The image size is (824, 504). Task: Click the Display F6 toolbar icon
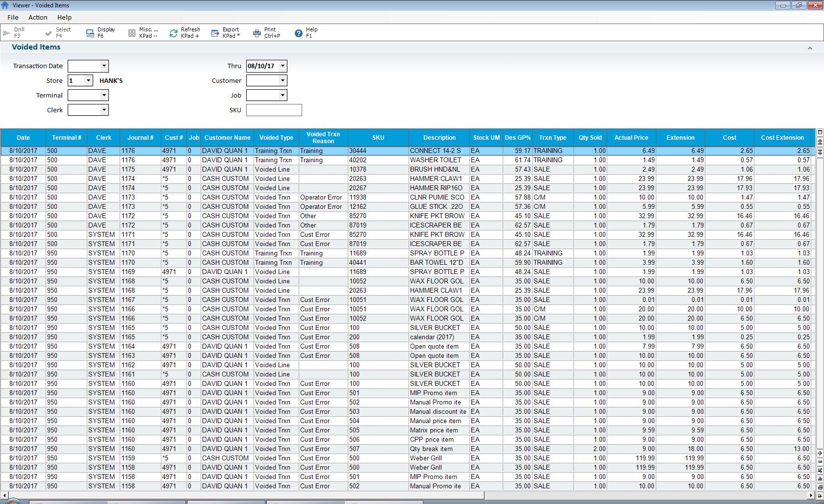pos(90,33)
